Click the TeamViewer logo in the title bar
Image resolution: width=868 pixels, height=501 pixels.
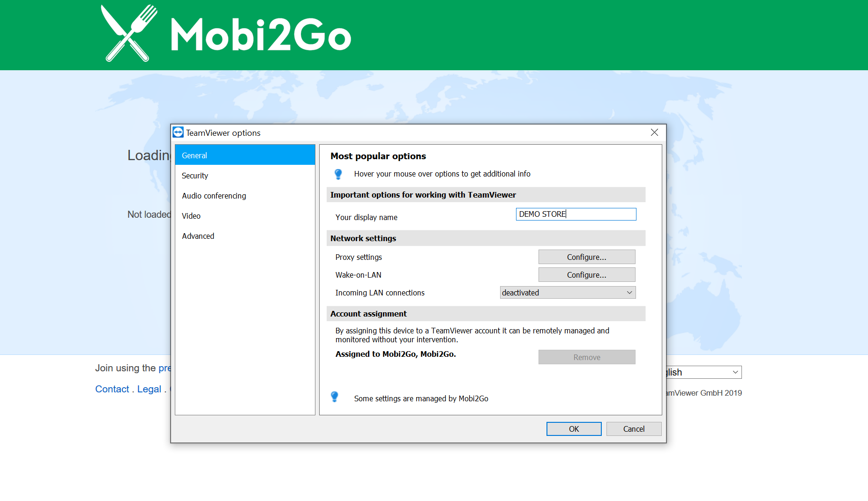tap(178, 133)
